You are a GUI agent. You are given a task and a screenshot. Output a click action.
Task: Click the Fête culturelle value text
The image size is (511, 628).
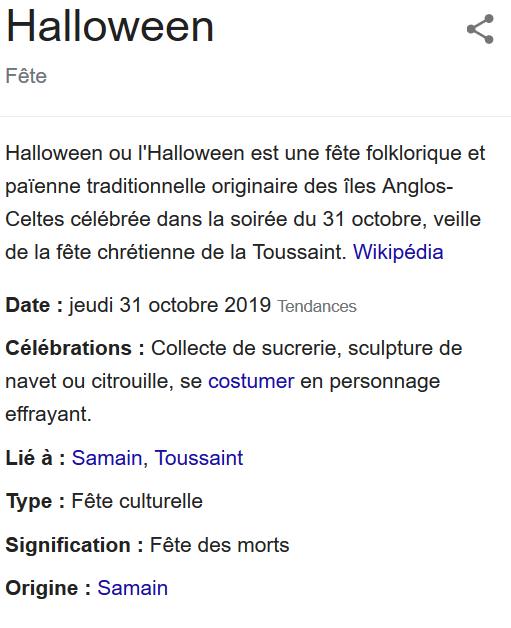coord(137,501)
